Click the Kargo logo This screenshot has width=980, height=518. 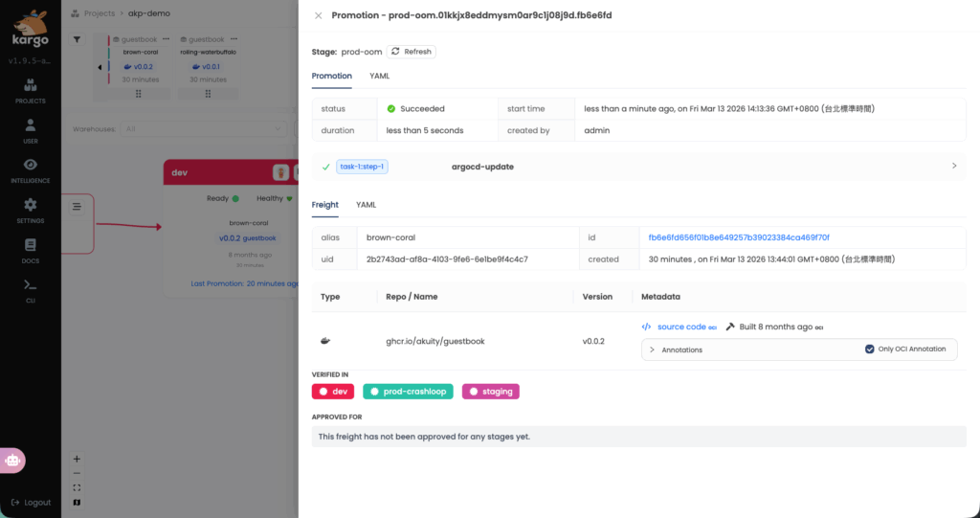click(30, 30)
